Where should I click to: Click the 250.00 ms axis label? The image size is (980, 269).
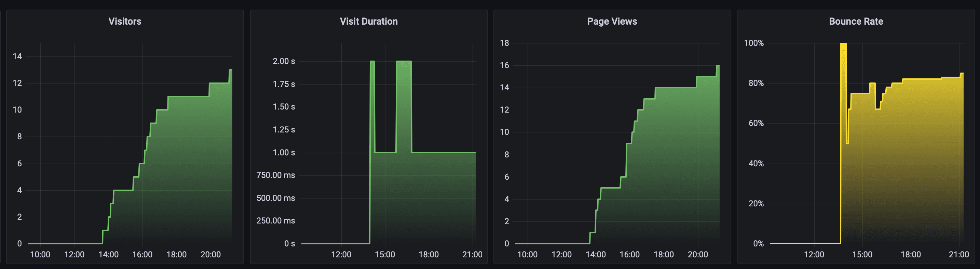276,221
